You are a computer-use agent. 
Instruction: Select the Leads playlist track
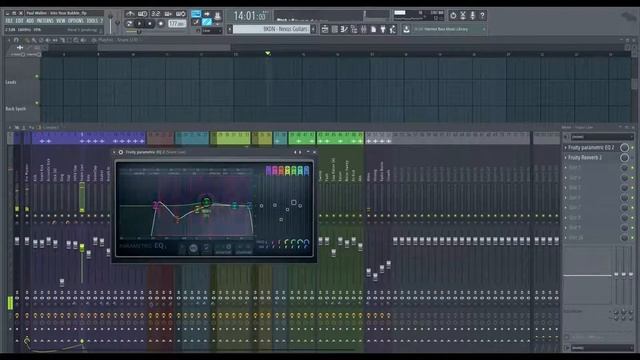(11, 82)
